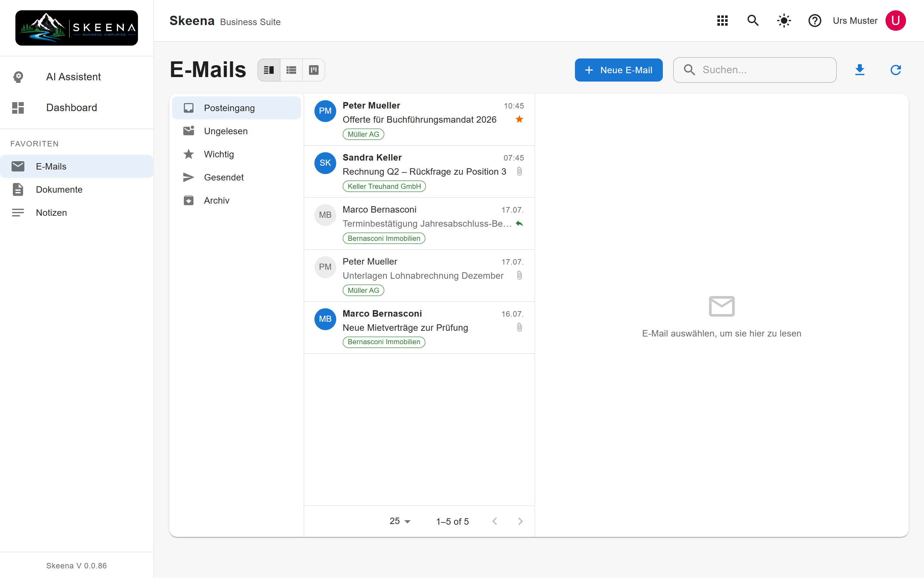
Task: Click Müller AG tag on Offerte email
Action: coord(364,134)
